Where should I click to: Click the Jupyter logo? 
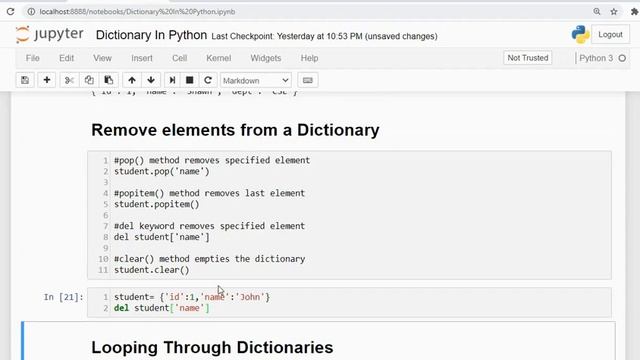[49, 34]
